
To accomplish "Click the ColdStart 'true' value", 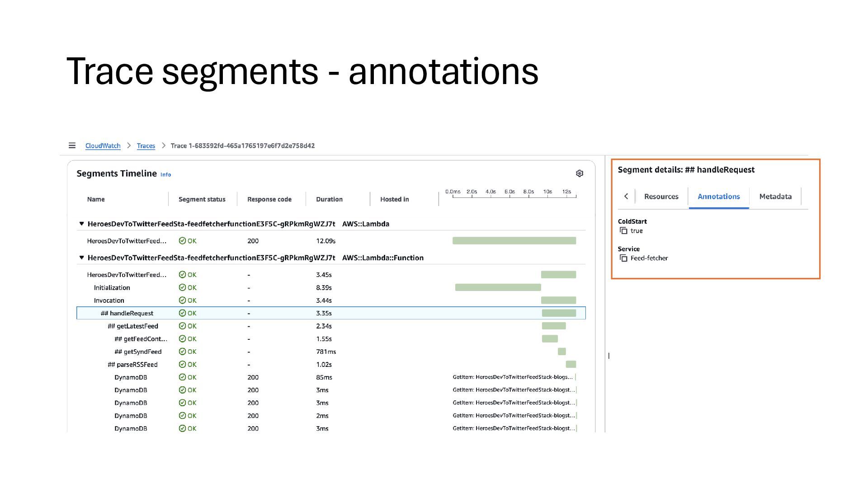I will [x=637, y=231].
